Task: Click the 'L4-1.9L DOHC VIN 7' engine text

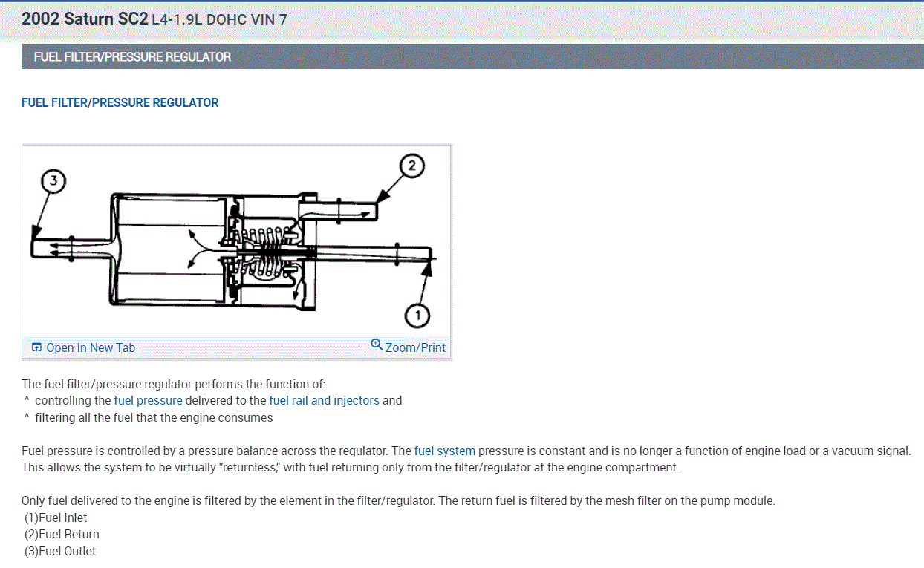Action: (219, 20)
